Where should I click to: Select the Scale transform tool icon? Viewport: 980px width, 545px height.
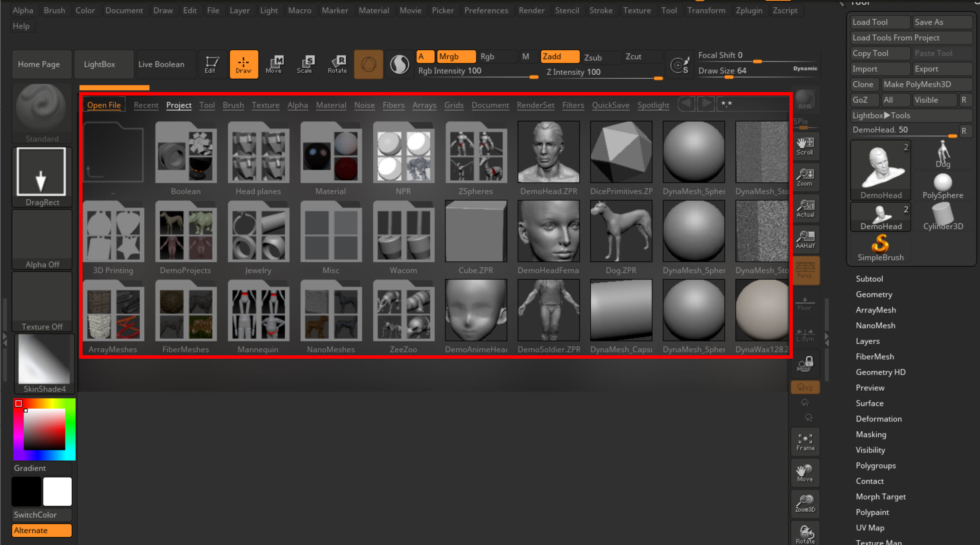pos(305,64)
